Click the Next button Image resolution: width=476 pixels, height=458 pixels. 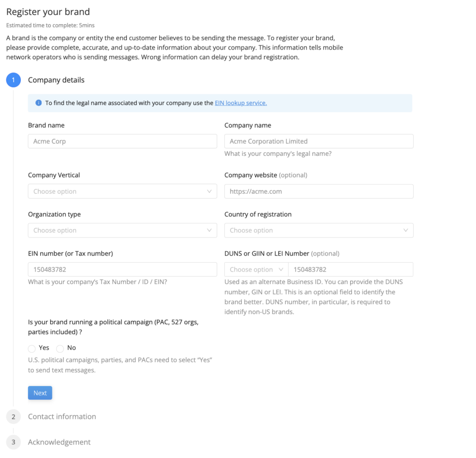(40, 392)
